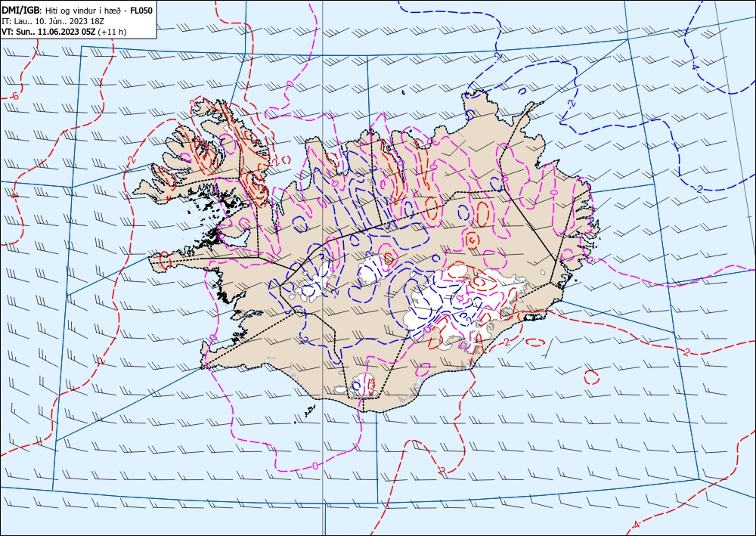Viewport: 756px width, 536px height.
Task: Click the 'IT: Lau.. 10. Jún.. 2023 18Z' line
Action: (x=52, y=21)
